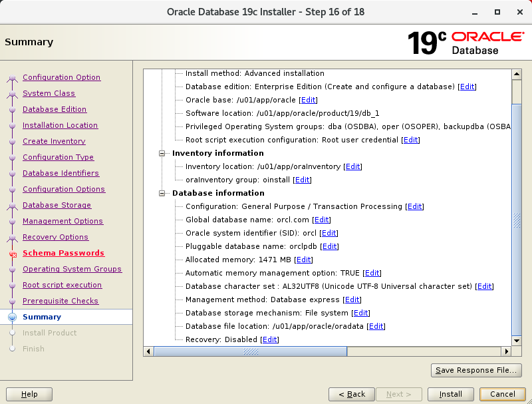Edit the Pluggable database name
Viewport: 532px width, 404px height.
329,246
